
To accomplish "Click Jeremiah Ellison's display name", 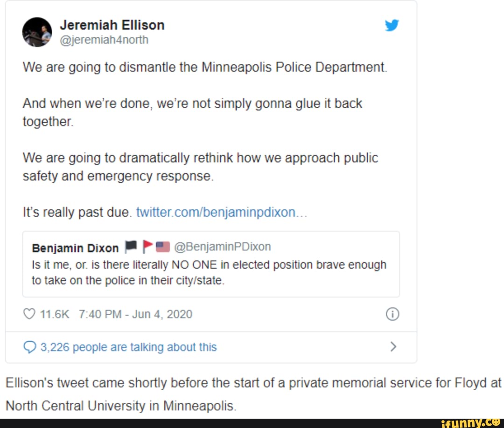I will click(x=112, y=25).
